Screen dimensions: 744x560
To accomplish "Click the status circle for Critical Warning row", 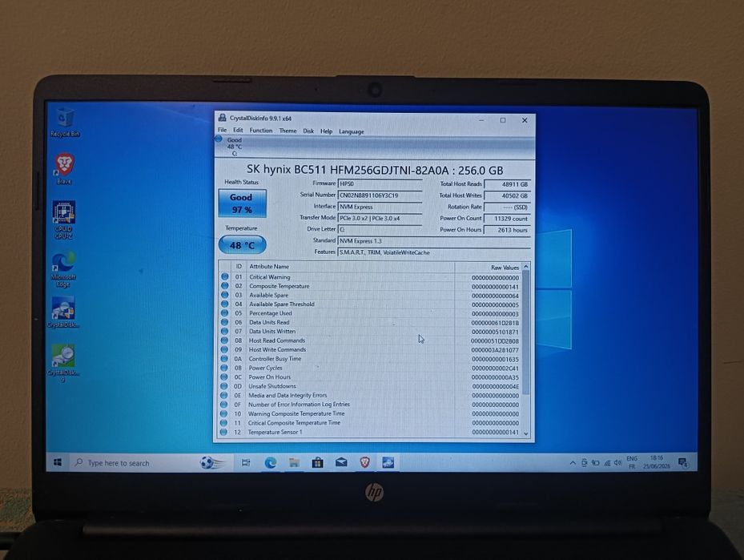I will click(225, 276).
